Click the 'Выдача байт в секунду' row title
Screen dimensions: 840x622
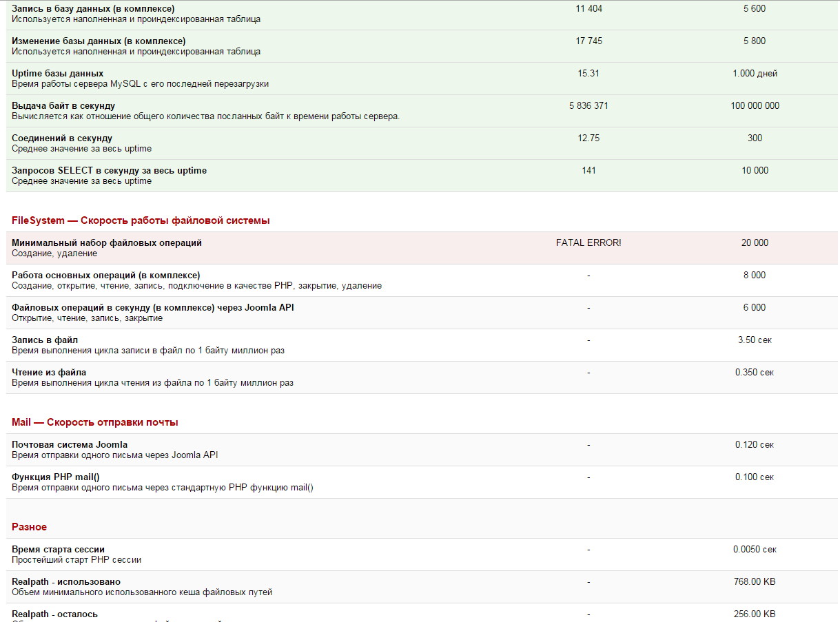pyautogui.click(x=63, y=105)
